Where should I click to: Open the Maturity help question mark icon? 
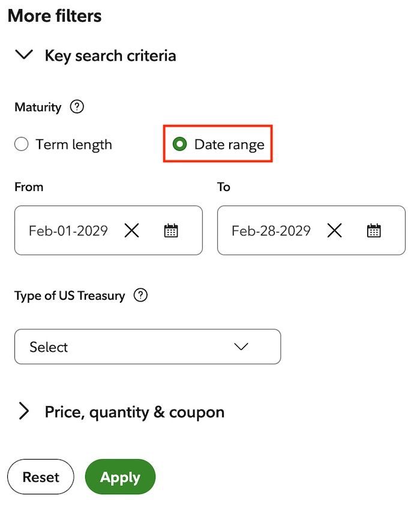point(77,107)
